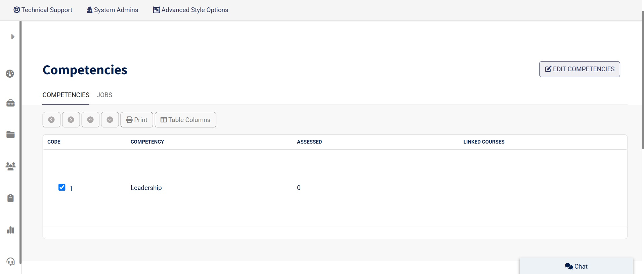This screenshot has width=644, height=274.
Task: Click the Edit Competencies button
Action: [x=579, y=69]
